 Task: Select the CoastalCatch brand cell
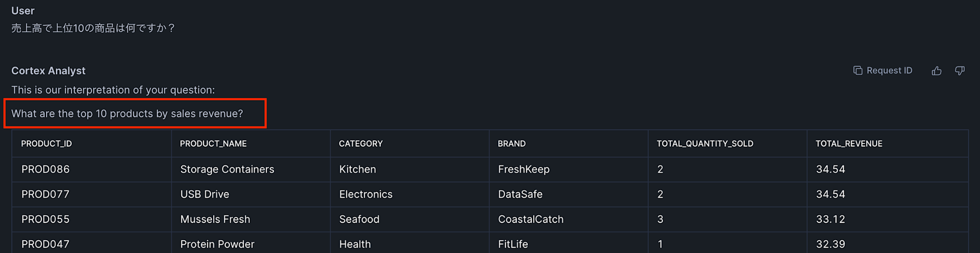point(568,219)
